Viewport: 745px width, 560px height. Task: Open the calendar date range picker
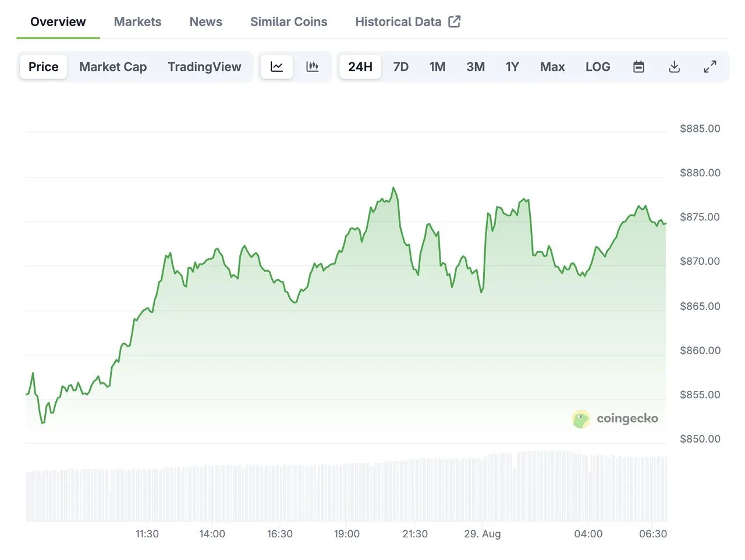638,67
